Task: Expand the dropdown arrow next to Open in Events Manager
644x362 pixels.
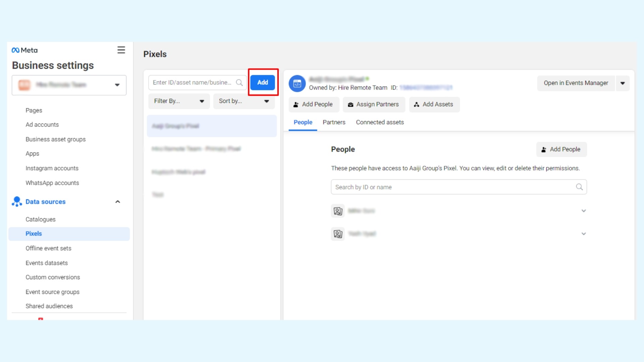Action: pyautogui.click(x=623, y=83)
